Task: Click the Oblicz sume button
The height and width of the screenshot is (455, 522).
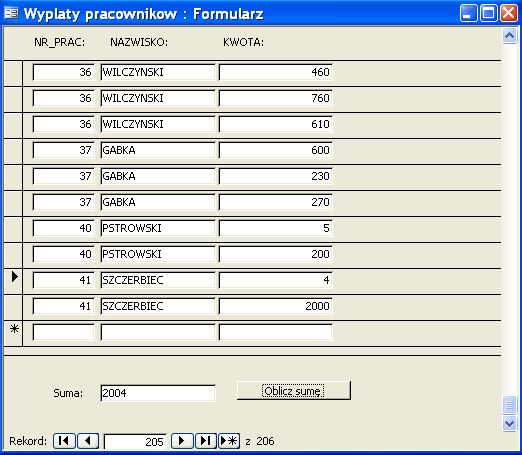Action: (x=294, y=390)
